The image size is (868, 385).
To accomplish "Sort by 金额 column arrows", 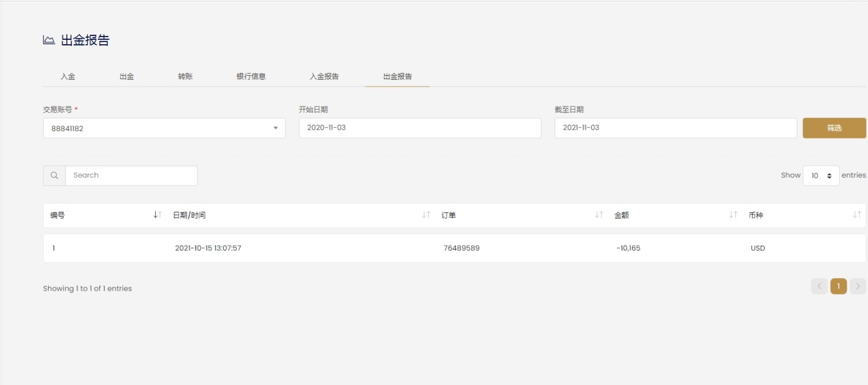I will tap(733, 215).
